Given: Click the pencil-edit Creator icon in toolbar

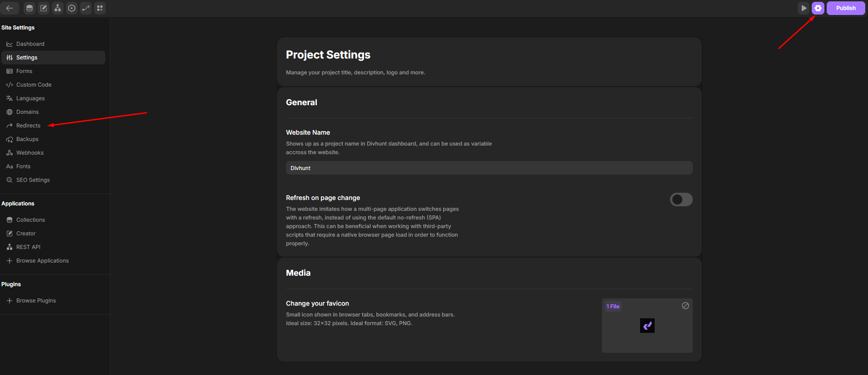Looking at the screenshot, I should coord(44,8).
